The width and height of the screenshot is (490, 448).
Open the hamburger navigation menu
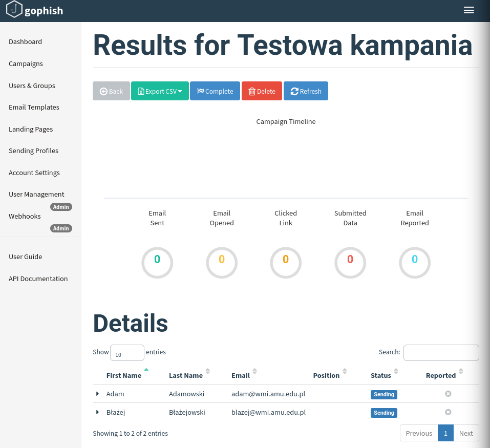[x=468, y=10]
